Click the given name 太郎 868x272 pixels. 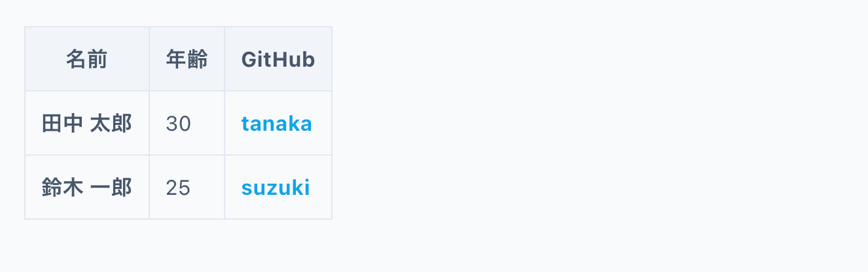click(111, 124)
